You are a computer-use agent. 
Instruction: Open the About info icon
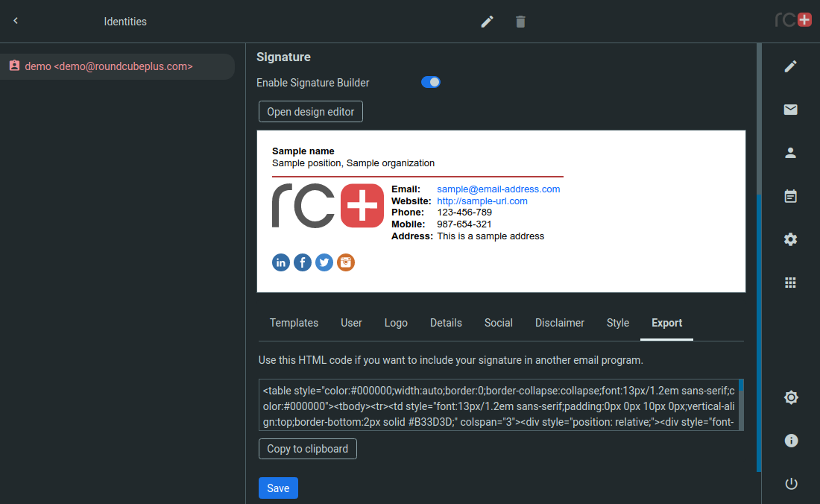tap(791, 441)
